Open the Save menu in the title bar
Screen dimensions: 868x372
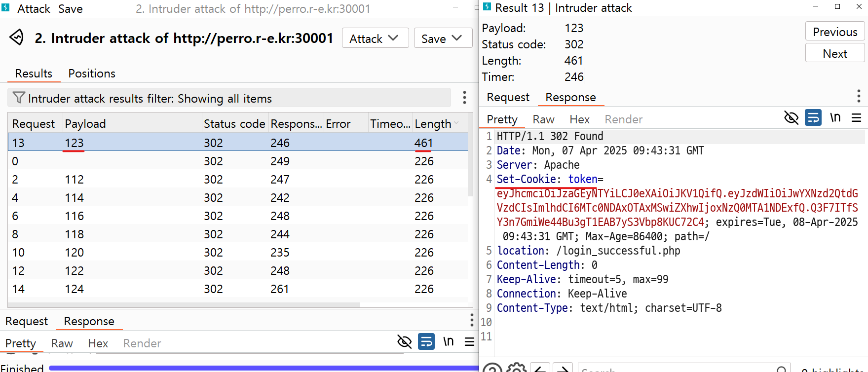coord(70,8)
